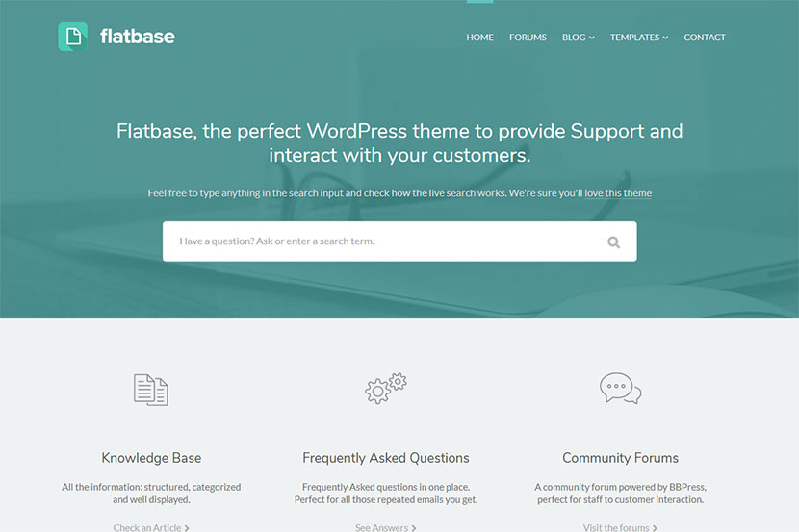Screen dimensions: 799x532
Task: Click 'Feel free to type anything' subtitle text
Action: [x=399, y=193]
